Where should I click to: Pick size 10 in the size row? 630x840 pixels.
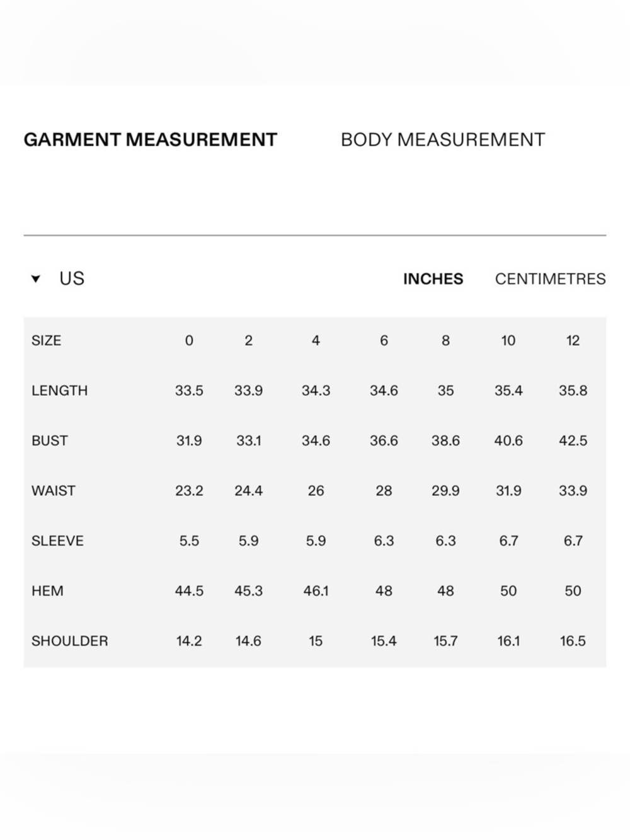coord(508,341)
